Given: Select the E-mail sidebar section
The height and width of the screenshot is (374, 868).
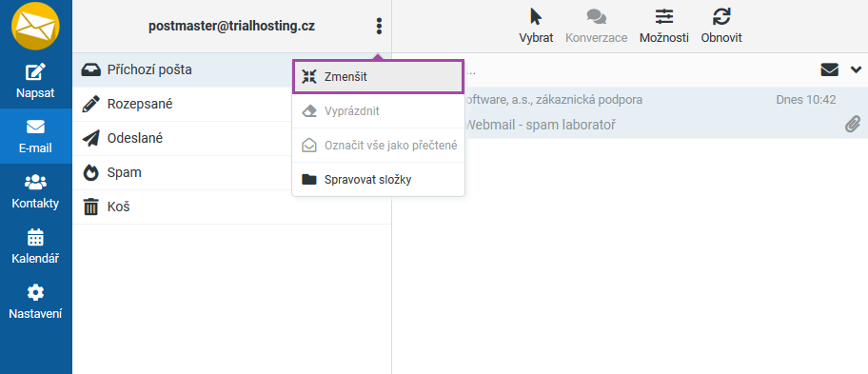Looking at the screenshot, I should coord(36,136).
